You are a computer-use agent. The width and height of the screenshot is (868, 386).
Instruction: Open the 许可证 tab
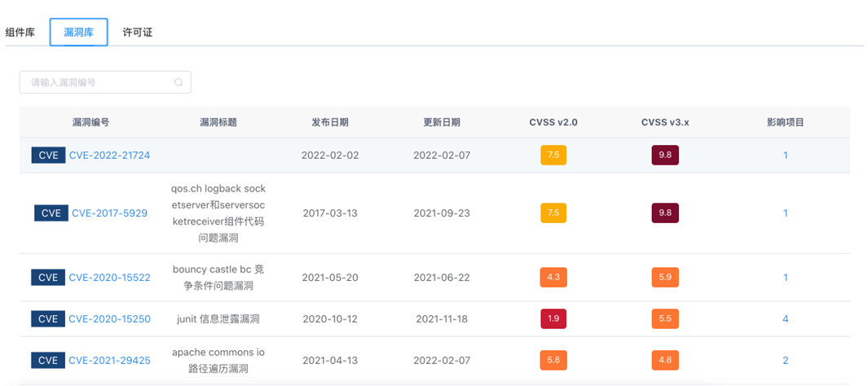click(x=137, y=32)
